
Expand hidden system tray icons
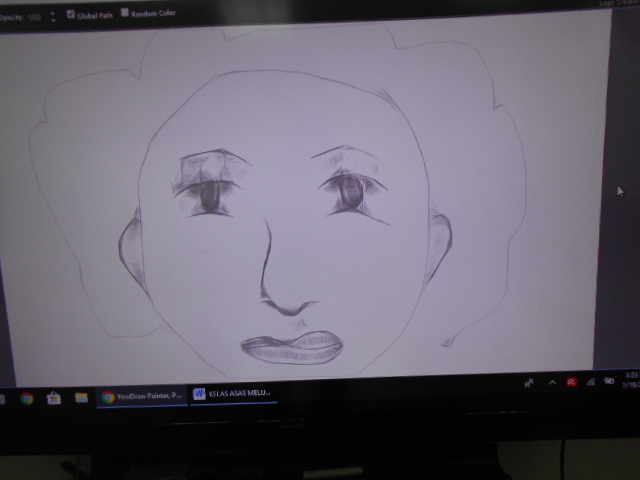tap(552, 382)
